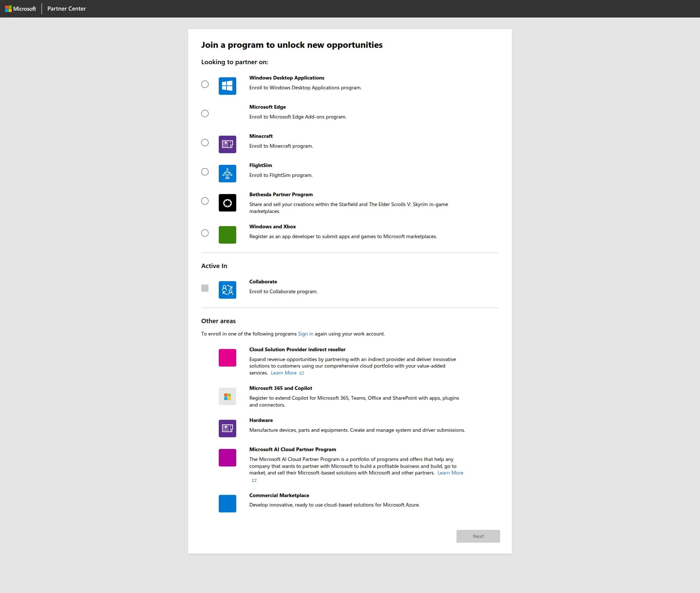Click the 'Other areas' section heading
The height and width of the screenshot is (593, 700).
(x=218, y=321)
